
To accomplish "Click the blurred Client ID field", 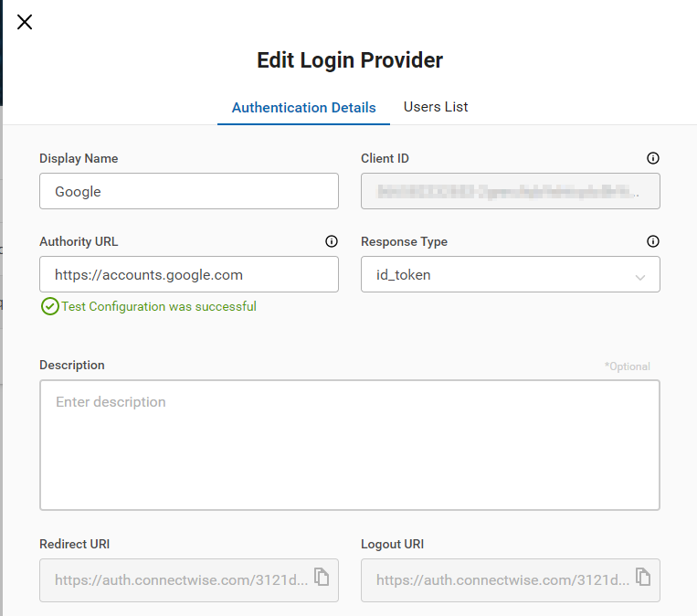I will [510, 192].
